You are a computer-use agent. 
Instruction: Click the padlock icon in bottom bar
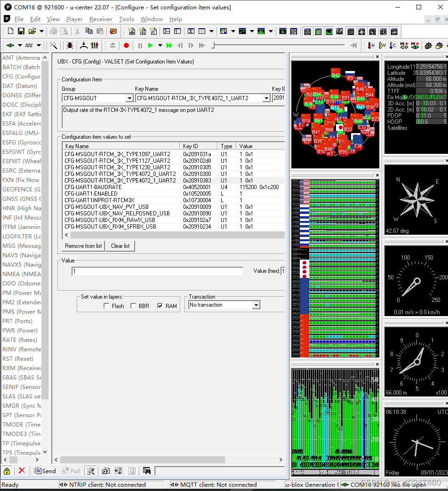pos(7,471)
